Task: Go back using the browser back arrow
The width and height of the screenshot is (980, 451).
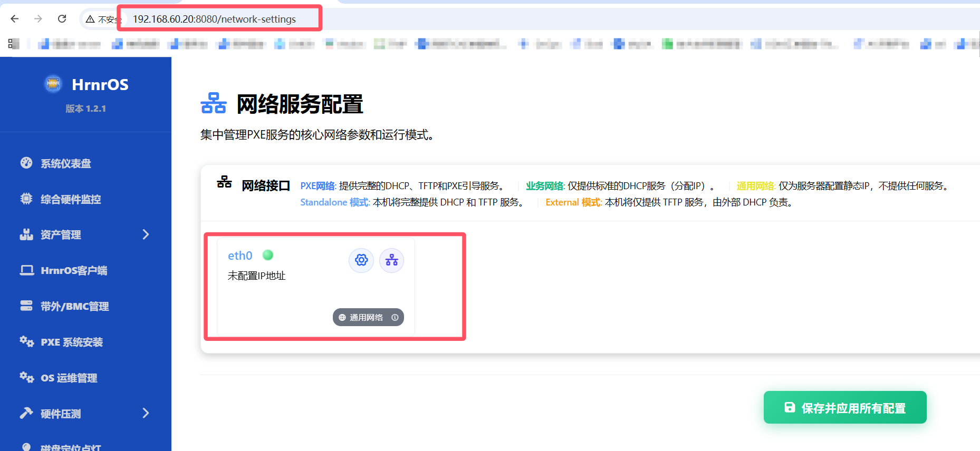Action: click(x=15, y=19)
